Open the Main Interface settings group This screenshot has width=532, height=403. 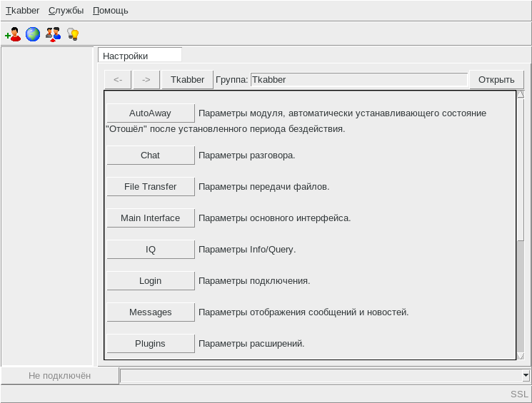151,218
